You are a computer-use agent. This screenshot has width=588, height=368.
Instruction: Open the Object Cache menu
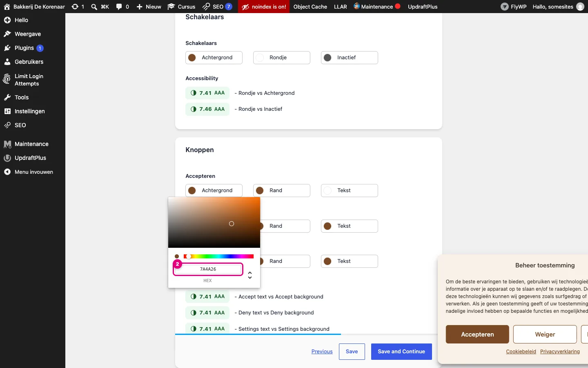coord(310,7)
